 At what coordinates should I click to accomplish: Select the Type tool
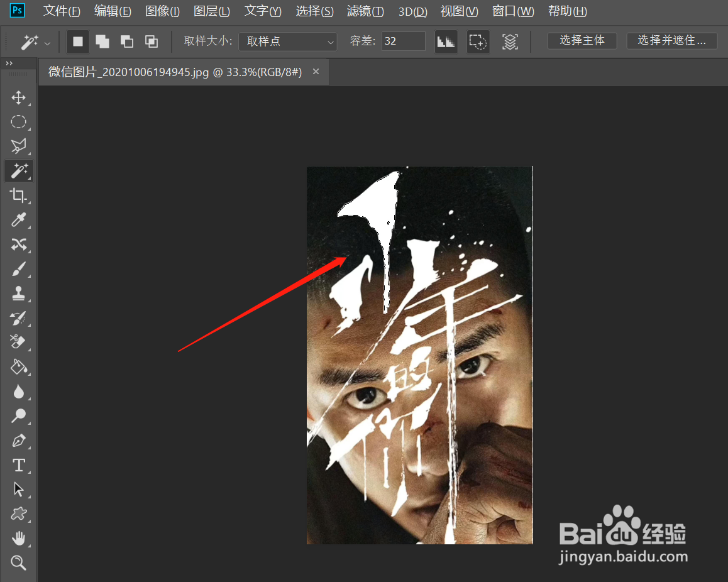(19, 465)
